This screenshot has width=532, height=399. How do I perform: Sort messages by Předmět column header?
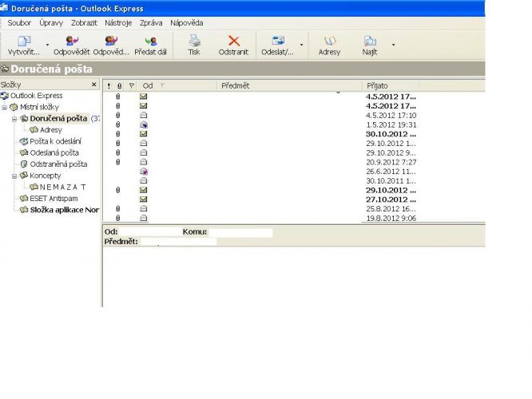click(x=290, y=85)
